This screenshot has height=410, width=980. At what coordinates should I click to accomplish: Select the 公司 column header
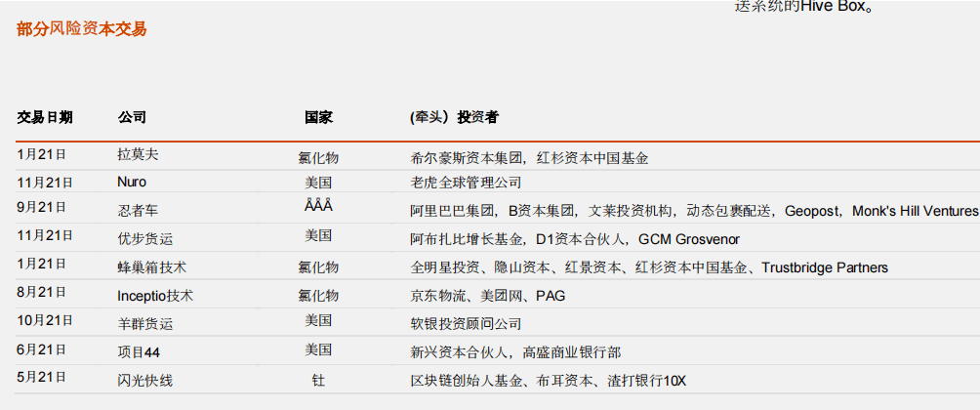(132, 117)
